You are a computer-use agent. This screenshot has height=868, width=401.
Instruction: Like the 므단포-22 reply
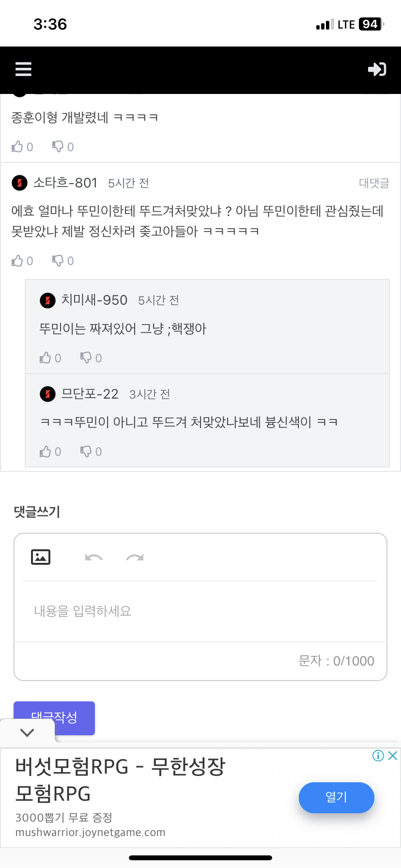point(46,451)
